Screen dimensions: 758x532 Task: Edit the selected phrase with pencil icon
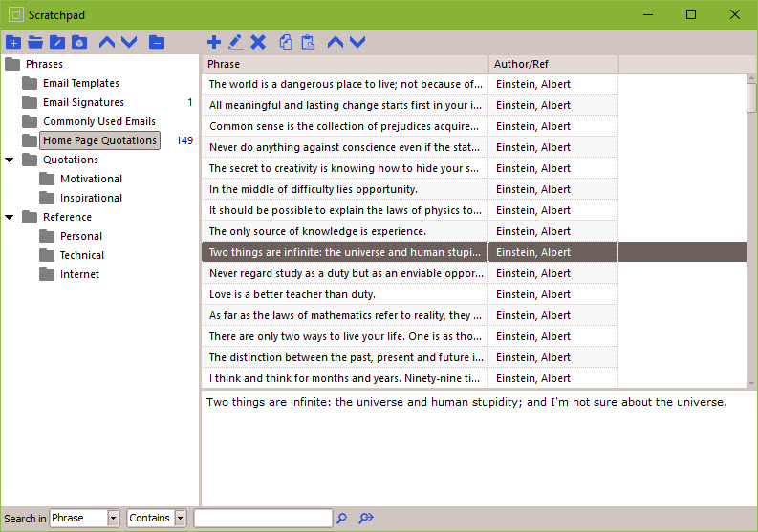pos(235,42)
